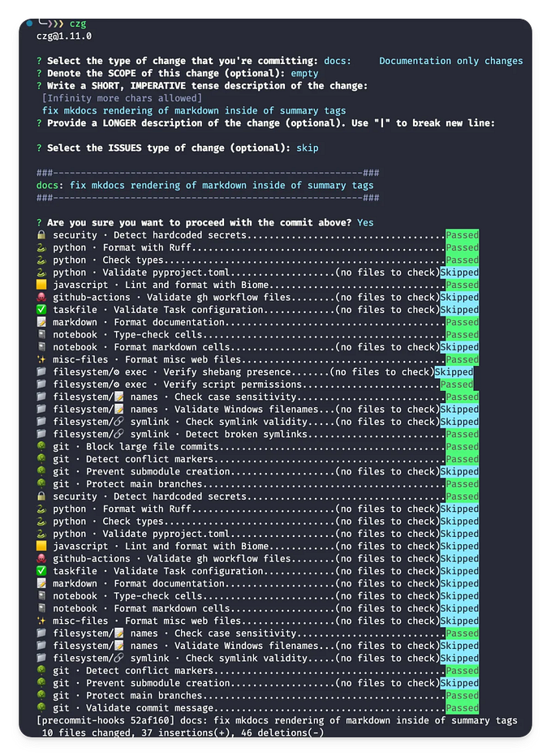Click the gear icon before exec on Verify shebang row
This screenshot has height=756, width=551.
[116, 372]
